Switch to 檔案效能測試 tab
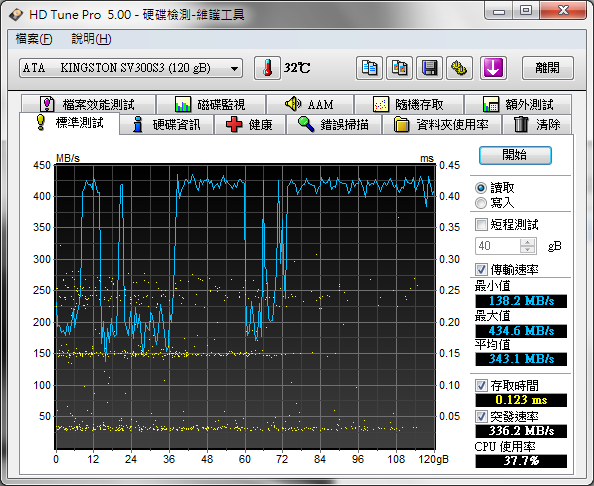This screenshot has width=594, height=486. pos(88,104)
